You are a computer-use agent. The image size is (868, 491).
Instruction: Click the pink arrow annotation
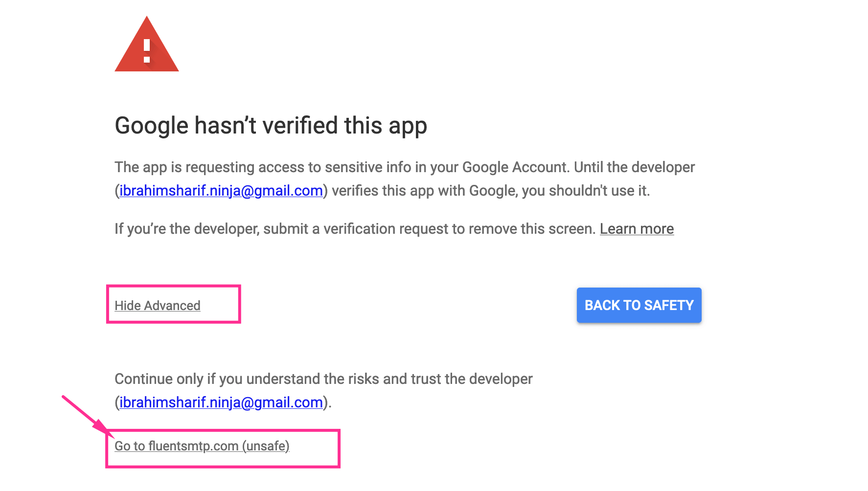pos(87,416)
